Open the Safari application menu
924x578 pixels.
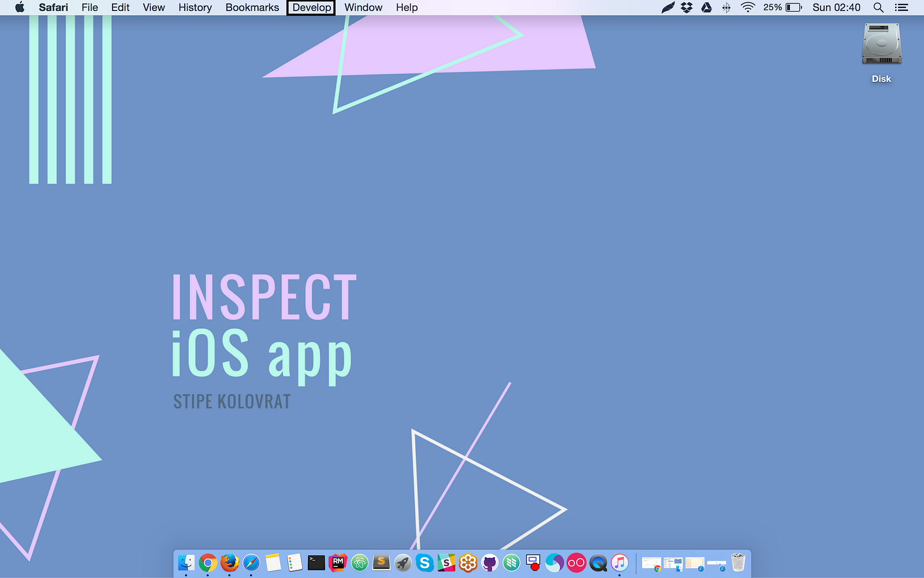pos(53,8)
